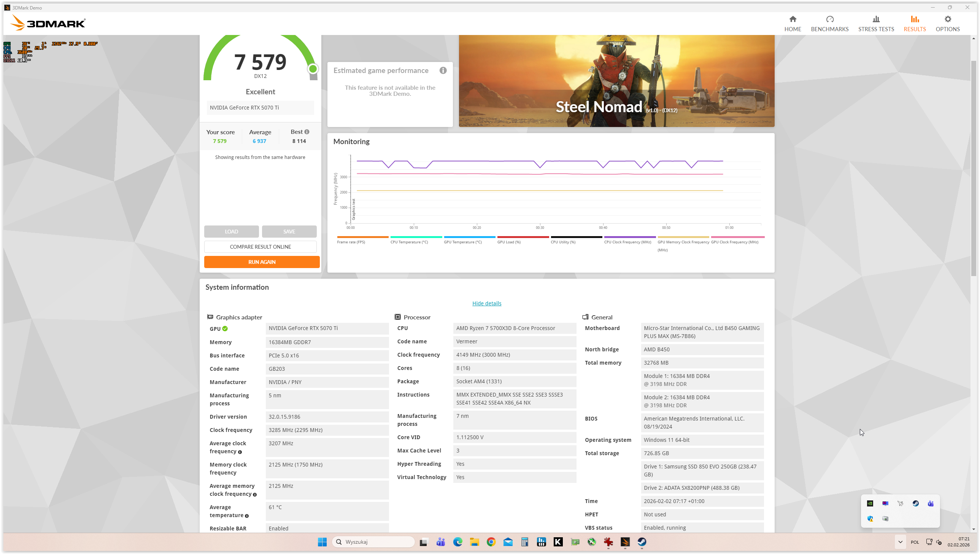Toggle the Frame rate (FPS) legend item
The width and height of the screenshot is (980, 554).
pos(351,242)
